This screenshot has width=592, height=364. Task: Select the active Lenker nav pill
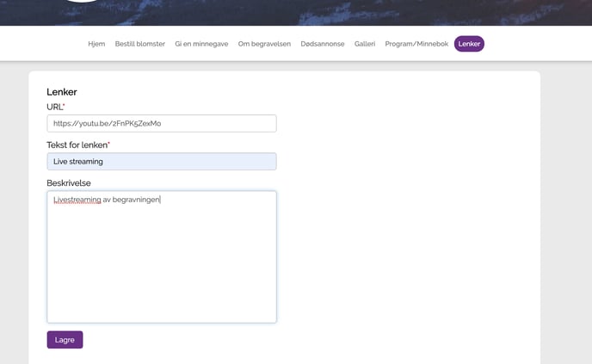[x=469, y=44]
